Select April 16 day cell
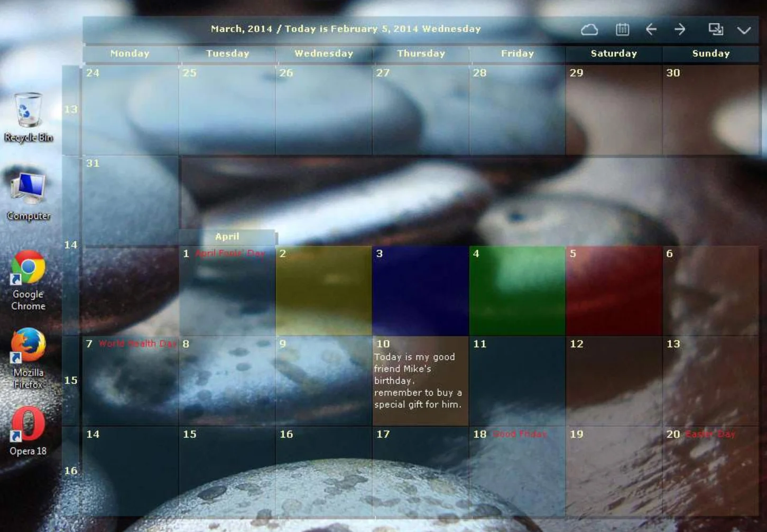The image size is (767, 532). tap(324, 471)
